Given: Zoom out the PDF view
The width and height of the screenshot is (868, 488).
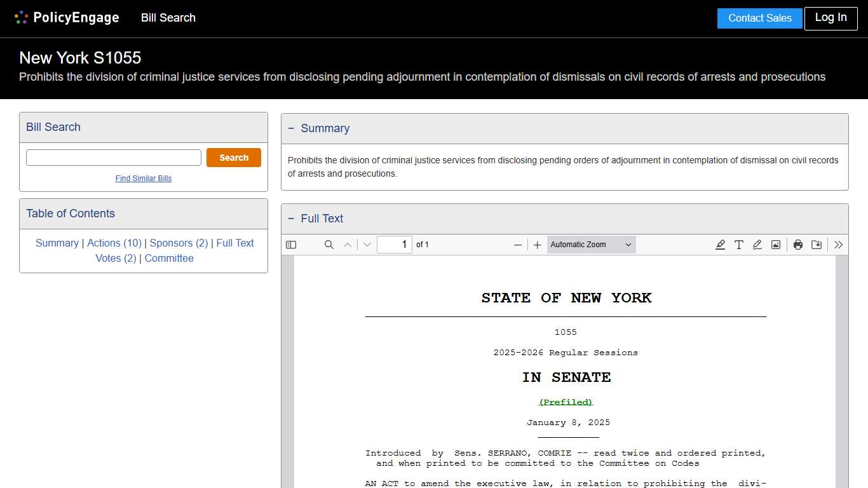Looking at the screenshot, I should pos(518,245).
